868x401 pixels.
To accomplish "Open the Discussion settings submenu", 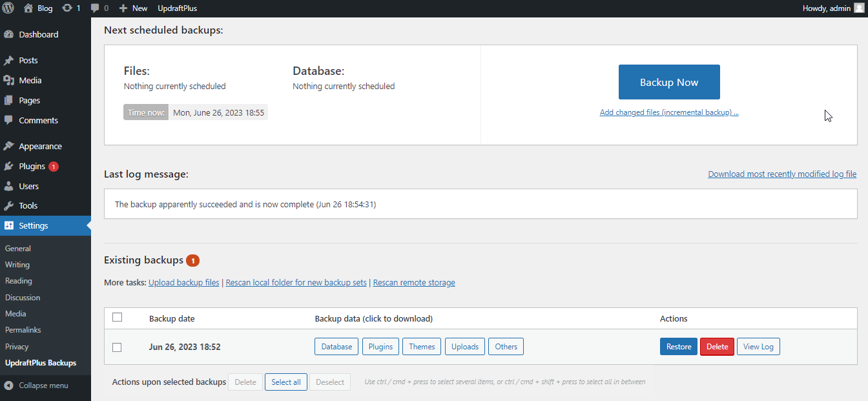I will 23,298.
